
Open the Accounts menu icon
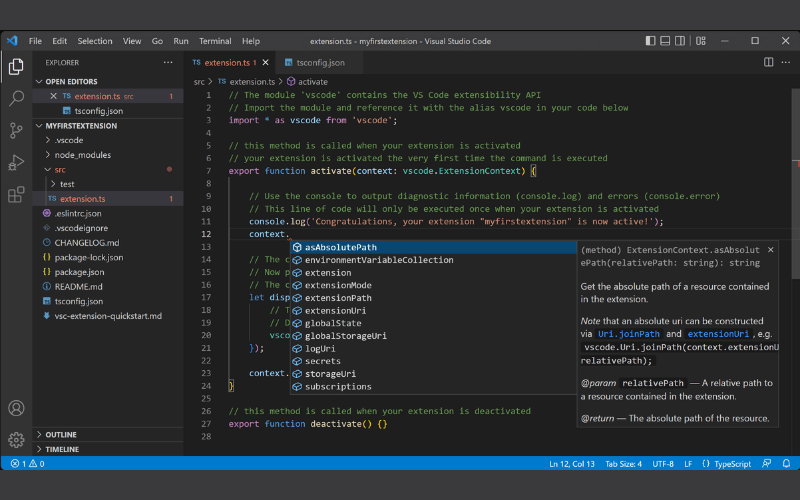(x=16, y=408)
